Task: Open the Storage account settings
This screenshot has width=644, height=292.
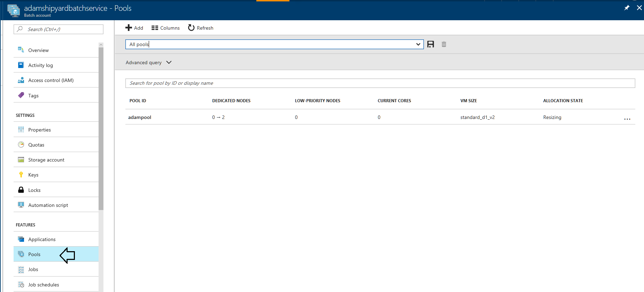Action: 56,160
